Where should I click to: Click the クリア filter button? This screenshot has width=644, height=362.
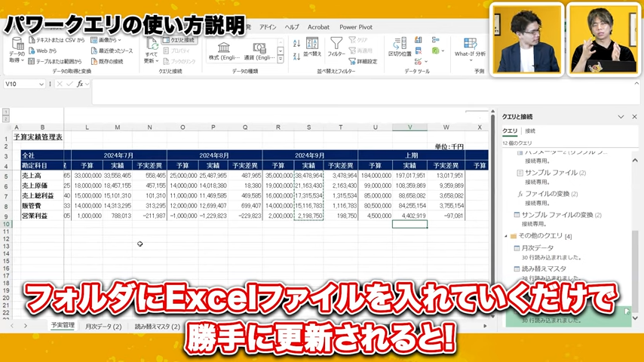358,40
